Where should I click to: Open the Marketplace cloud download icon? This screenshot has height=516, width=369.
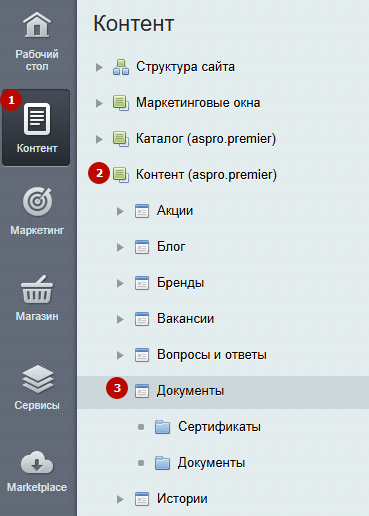37,463
